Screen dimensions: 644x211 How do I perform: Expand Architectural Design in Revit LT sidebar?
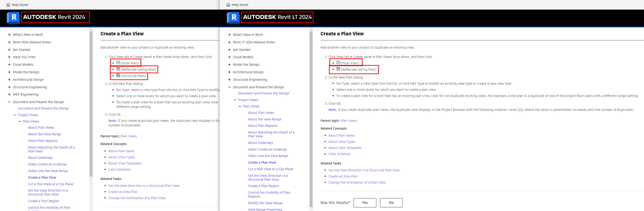[x=229, y=72]
